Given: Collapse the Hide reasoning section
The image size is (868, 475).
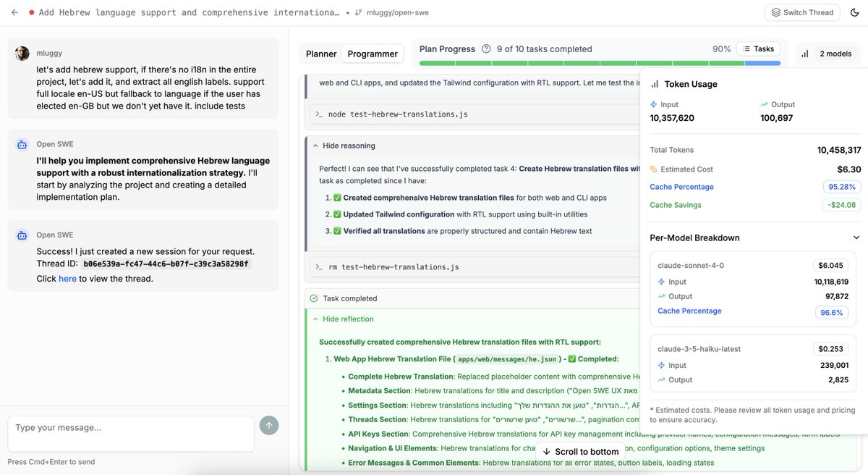Looking at the screenshot, I should click(x=344, y=146).
